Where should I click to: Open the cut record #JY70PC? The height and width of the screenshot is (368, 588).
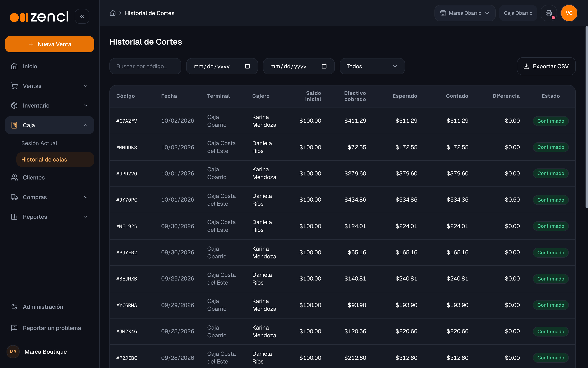tap(342, 200)
